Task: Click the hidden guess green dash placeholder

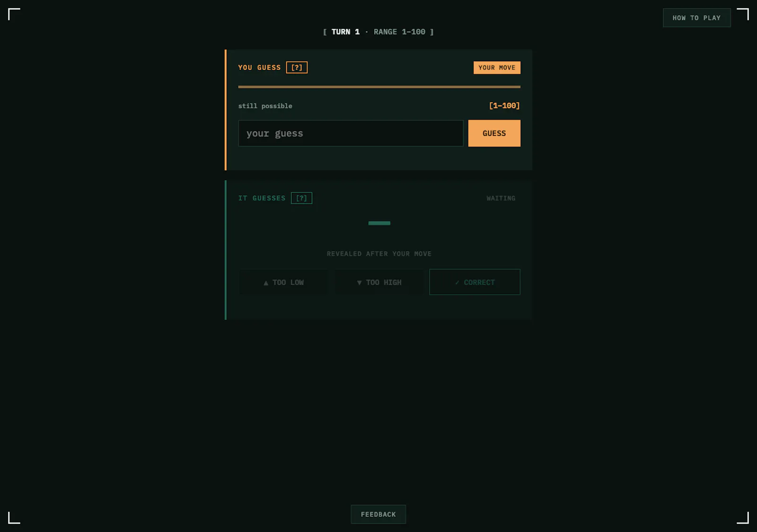Action: (x=379, y=223)
